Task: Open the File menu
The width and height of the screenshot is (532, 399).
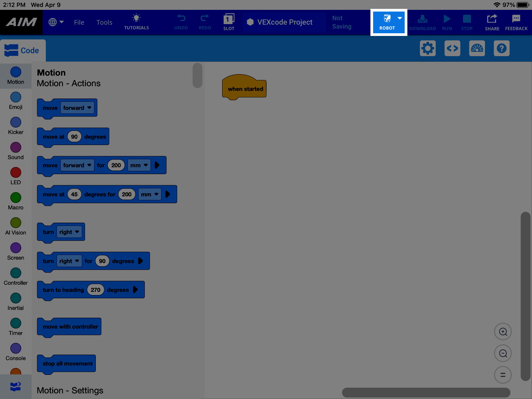Action: coord(79,22)
